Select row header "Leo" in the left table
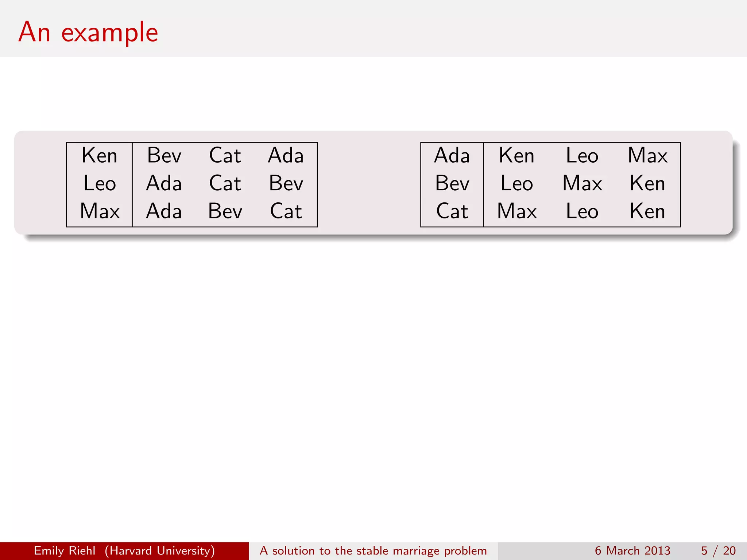This screenshot has width=747, height=560. [100, 183]
